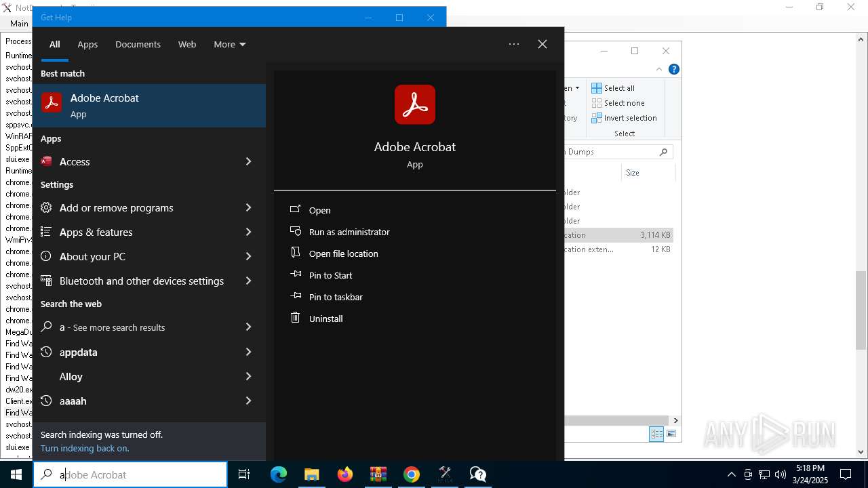
Task: Select the Apps search tab
Action: pyautogui.click(x=87, y=44)
